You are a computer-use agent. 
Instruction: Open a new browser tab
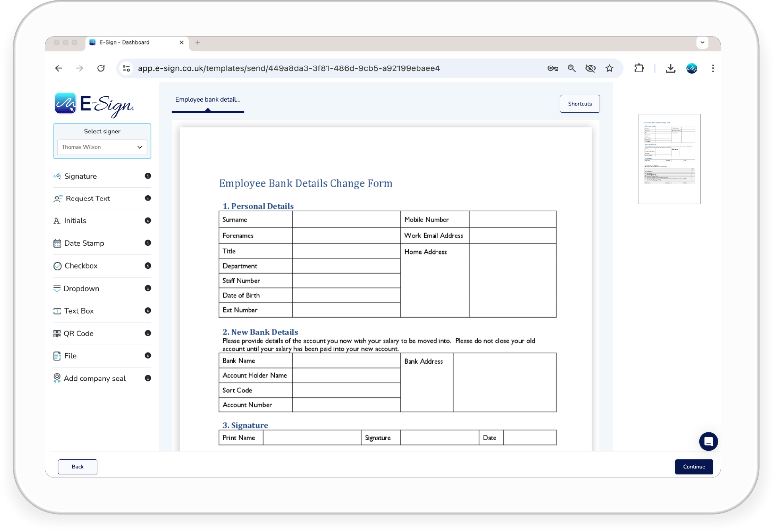click(197, 42)
